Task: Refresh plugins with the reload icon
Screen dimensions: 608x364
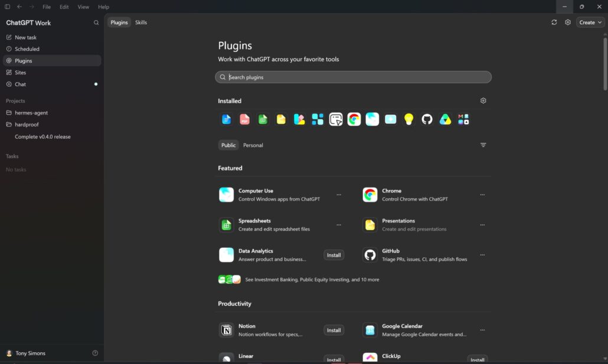Action: point(554,22)
